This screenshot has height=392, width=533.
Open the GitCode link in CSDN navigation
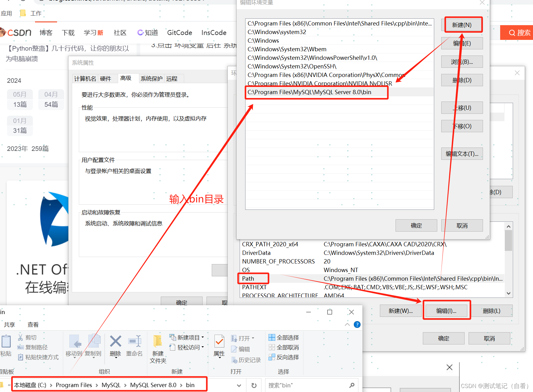180,33
